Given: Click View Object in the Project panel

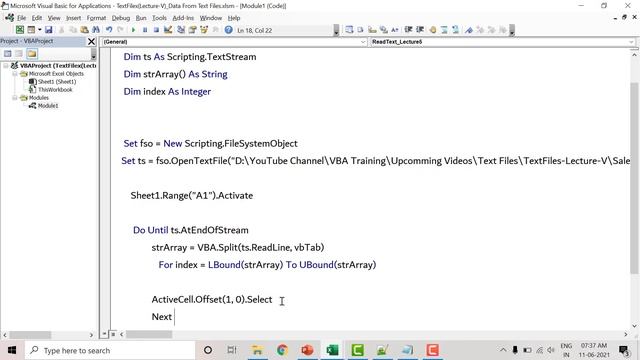Looking at the screenshot, I should (19, 53).
